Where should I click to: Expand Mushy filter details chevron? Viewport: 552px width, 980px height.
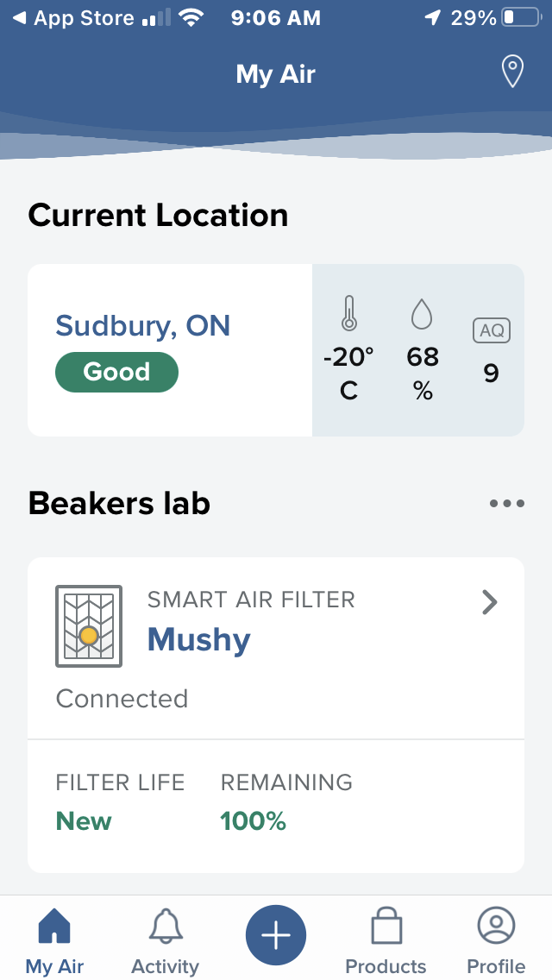pos(489,602)
